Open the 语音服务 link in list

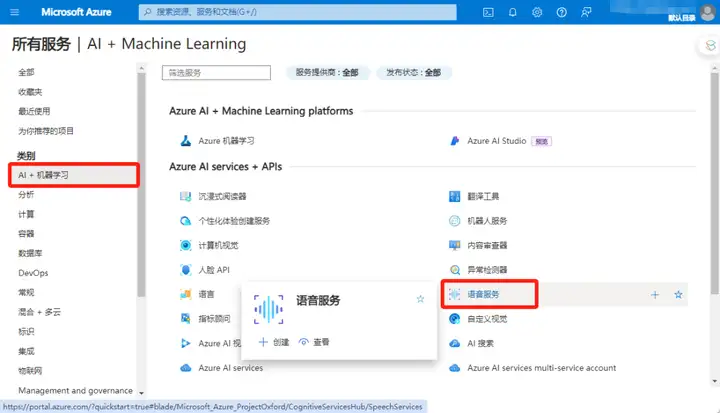pos(483,294)
